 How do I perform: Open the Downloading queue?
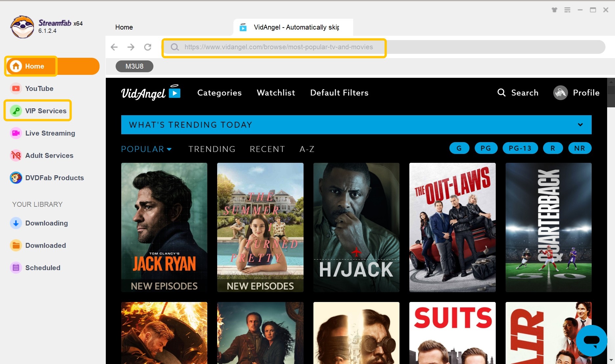click(x=47, y=223)
